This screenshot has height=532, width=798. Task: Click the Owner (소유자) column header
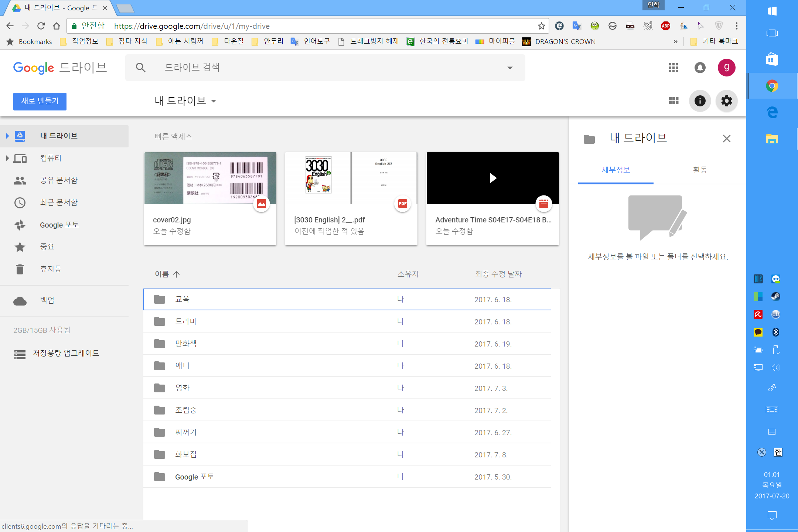pos(408,274)
